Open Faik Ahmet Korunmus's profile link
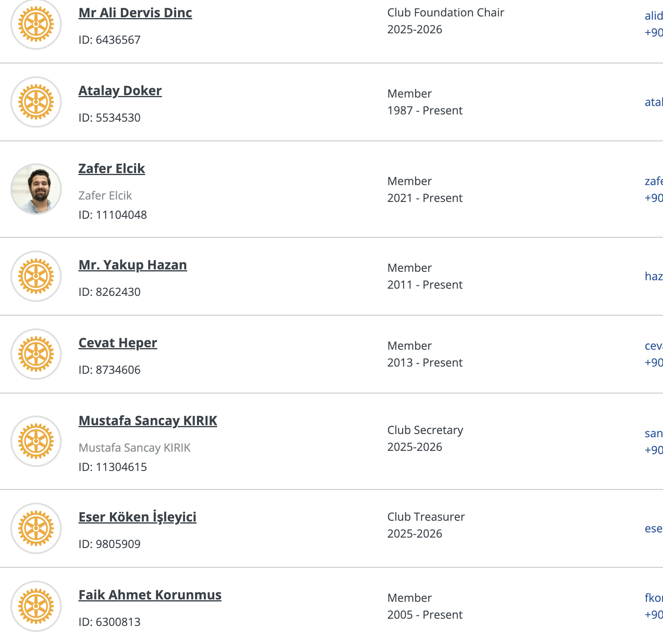Screen dimensions: 663x644 click(x=150, y=595)
